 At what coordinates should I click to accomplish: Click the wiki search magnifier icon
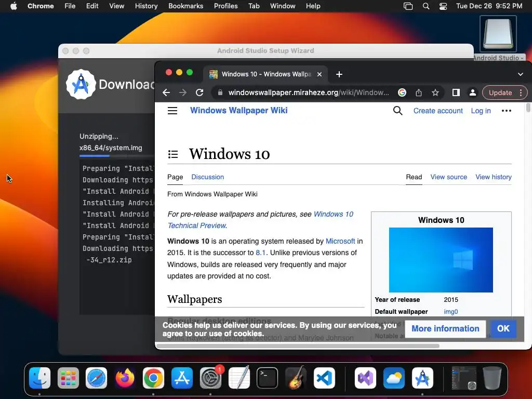coord(397,111)
